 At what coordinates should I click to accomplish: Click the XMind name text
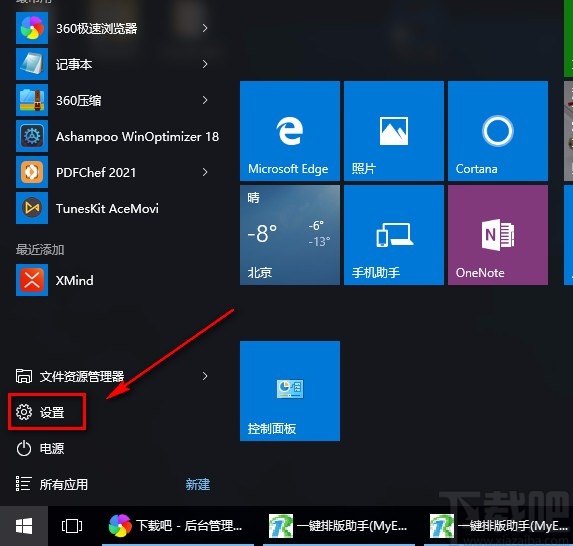[75, 281]
